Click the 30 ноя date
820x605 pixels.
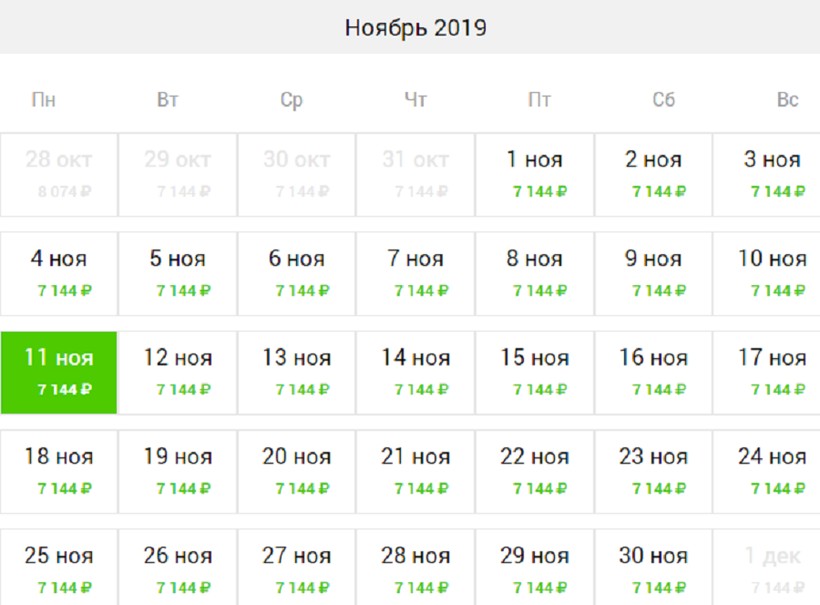click(653, 568)
